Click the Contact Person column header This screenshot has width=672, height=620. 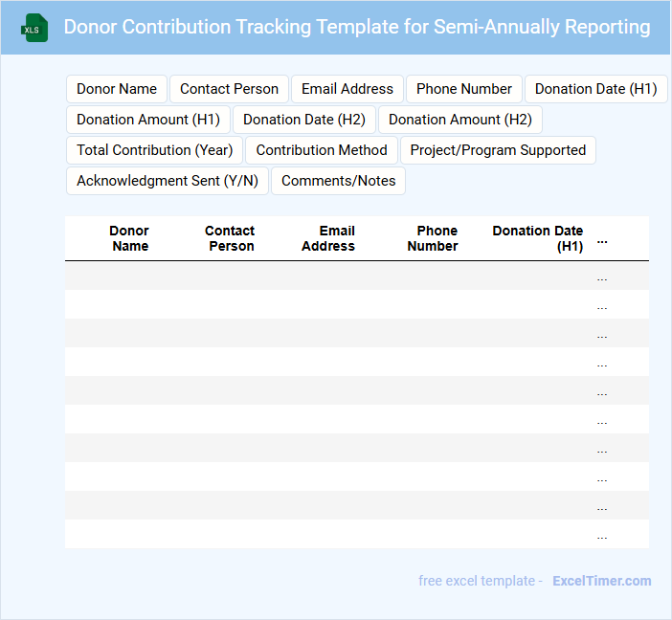click(x=230, y=238)
